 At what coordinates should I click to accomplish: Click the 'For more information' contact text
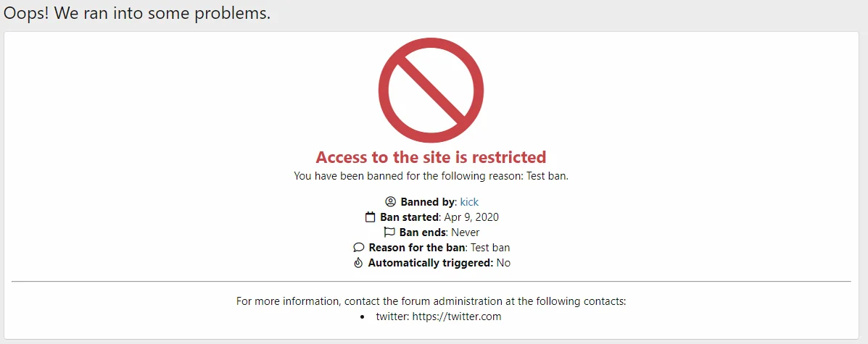[x=431, y=301]
